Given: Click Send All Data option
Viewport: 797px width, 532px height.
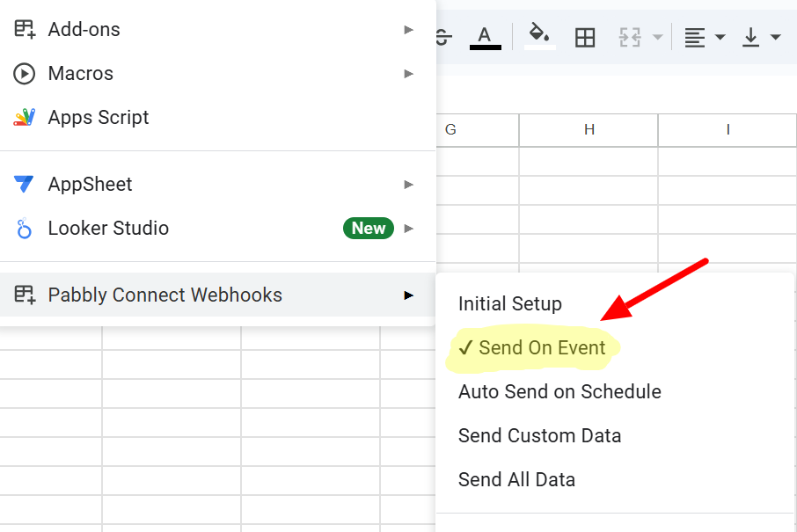Looking at the screenshot, I should point(516,479).
